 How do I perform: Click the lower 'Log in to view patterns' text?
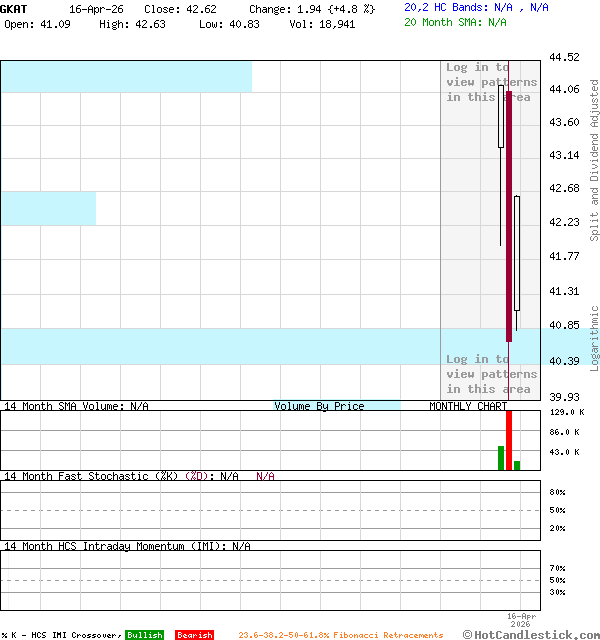point(491,374)
